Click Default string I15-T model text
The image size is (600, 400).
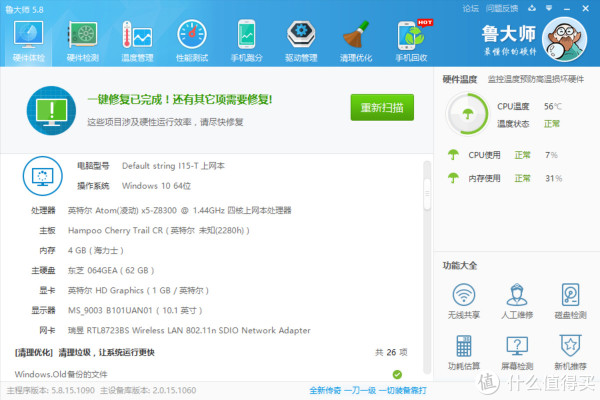click(x=173, y=166)
